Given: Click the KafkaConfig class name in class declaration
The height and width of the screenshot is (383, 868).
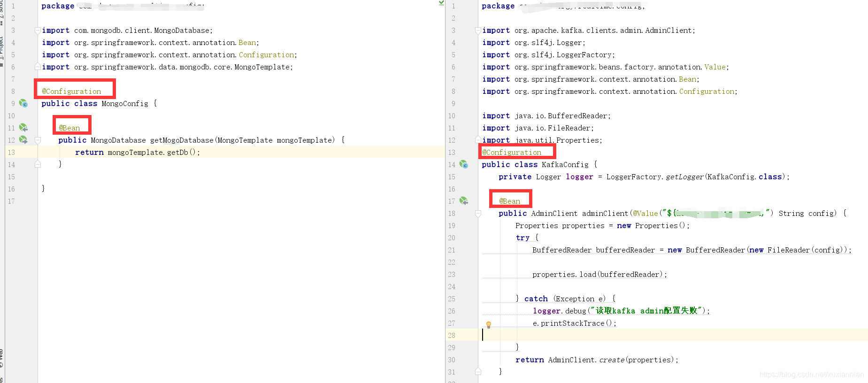Looking at the screenshot, I should pyautogui.click(x=565, y=165).
